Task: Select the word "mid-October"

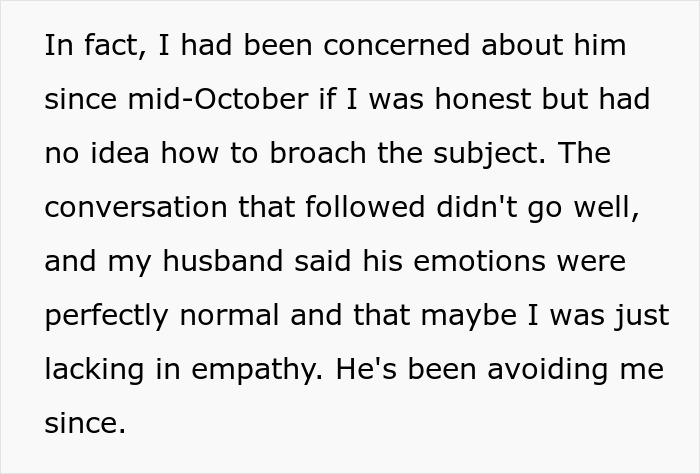Action: (218, 99)
